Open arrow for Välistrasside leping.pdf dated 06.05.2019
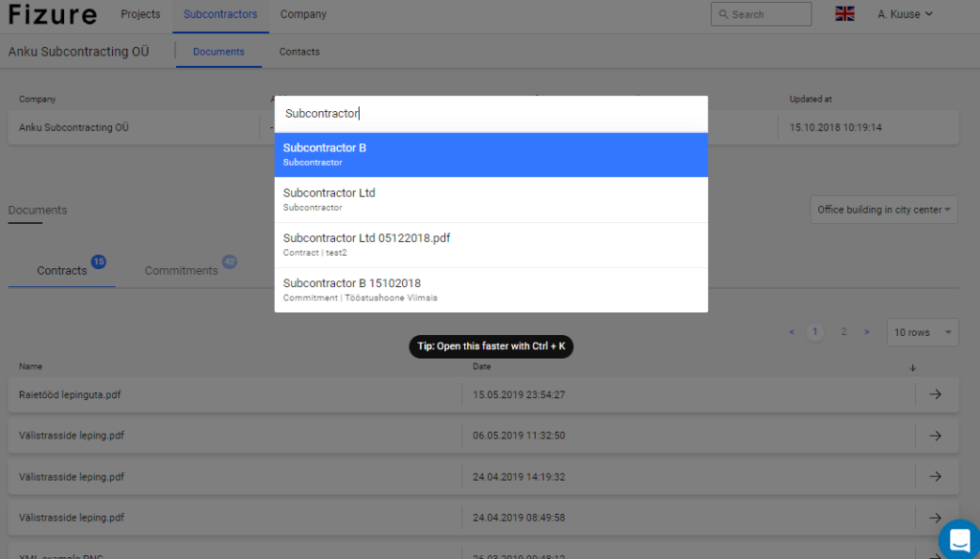Image resolution: width=980 pixels, height=559 pixels. (935, 436)
